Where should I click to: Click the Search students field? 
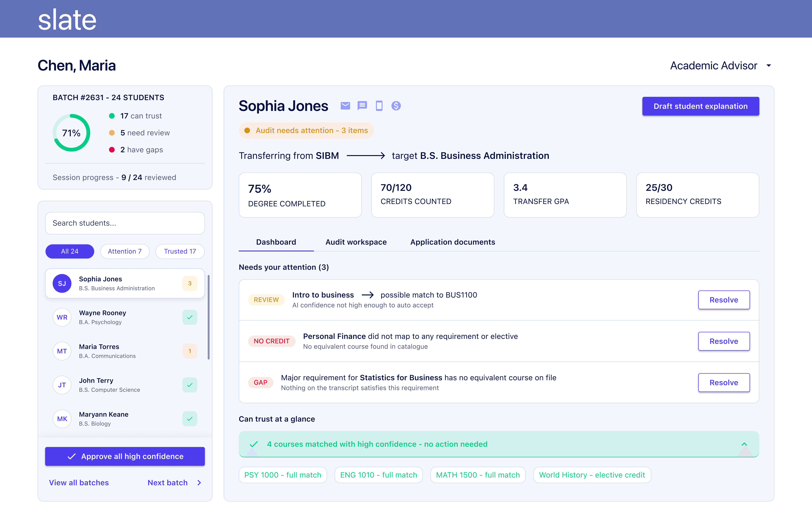pos(125,223)
